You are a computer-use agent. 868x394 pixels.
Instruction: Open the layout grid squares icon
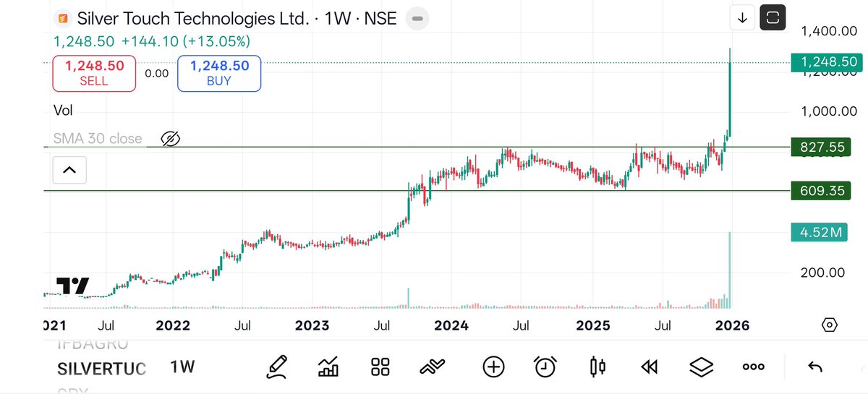(x=380, y=367)
